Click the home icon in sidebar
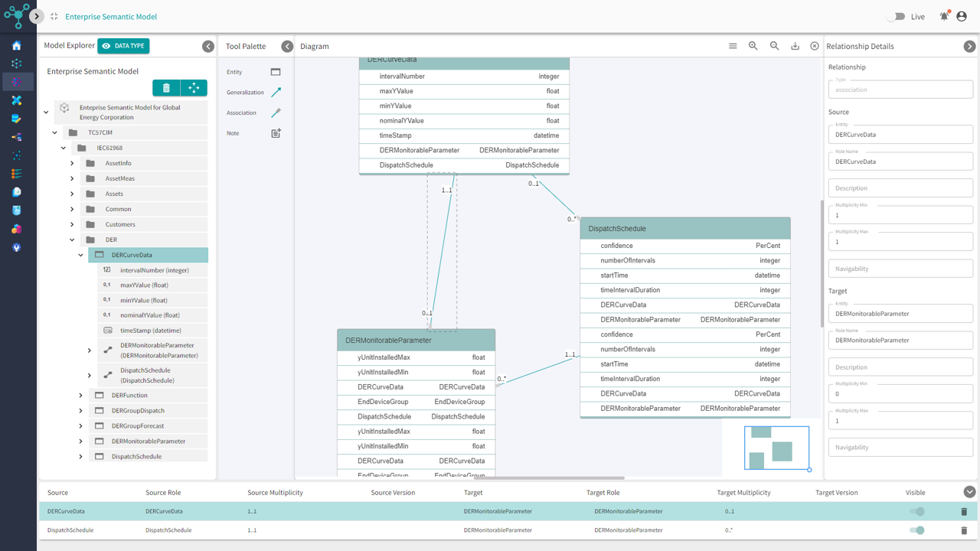This screenshot has width=980, height=551. tap(17, 46)
